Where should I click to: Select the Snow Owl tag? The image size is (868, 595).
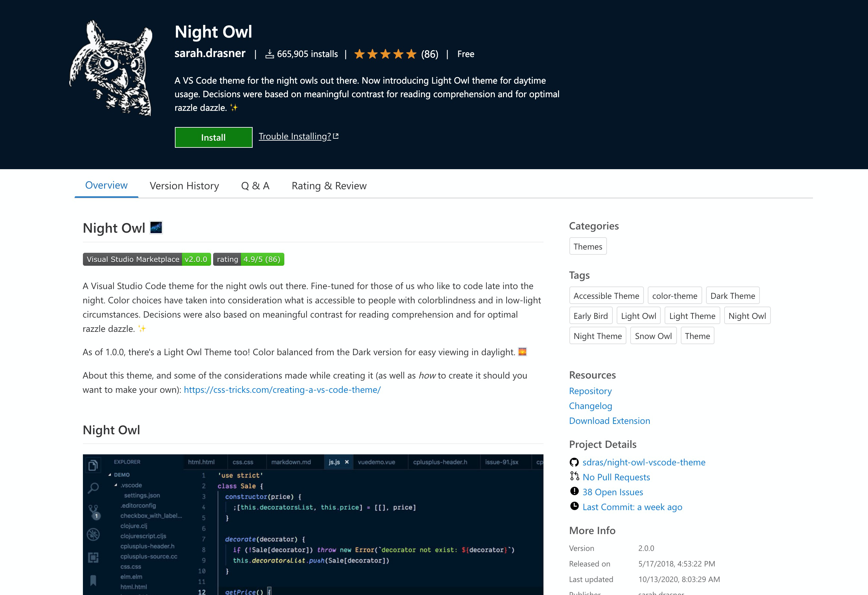653,336
